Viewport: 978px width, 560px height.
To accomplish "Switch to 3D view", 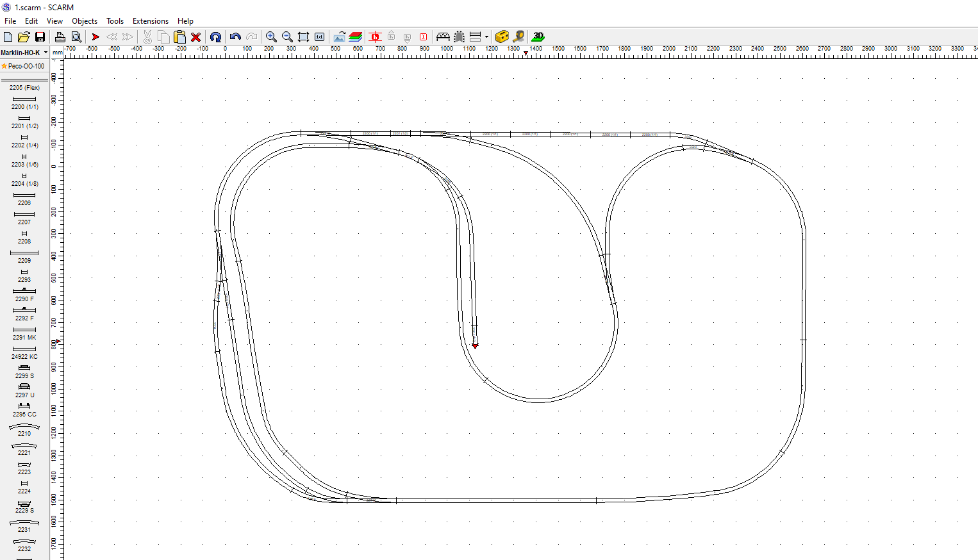I will 538,37.
